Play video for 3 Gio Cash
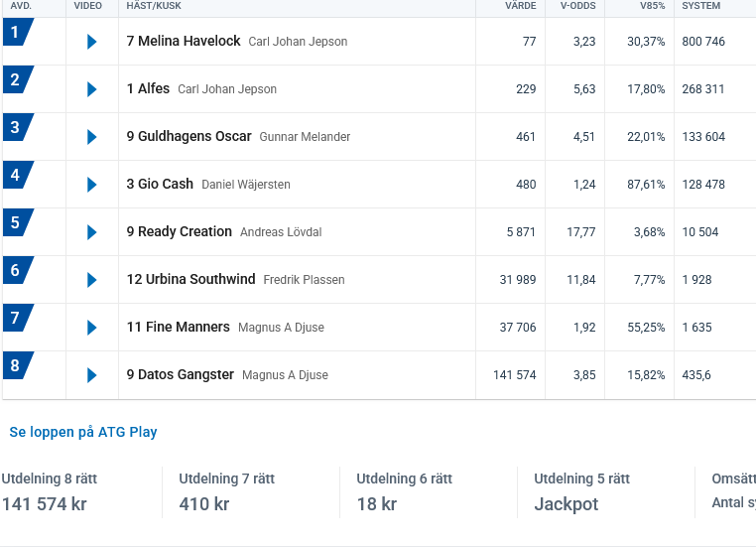This screenshot has width=756, height=547. pyautogui.click(x=92, y=185)
